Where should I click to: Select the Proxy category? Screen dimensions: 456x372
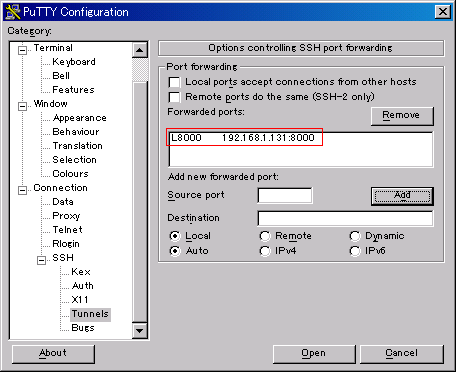(66, 216)
